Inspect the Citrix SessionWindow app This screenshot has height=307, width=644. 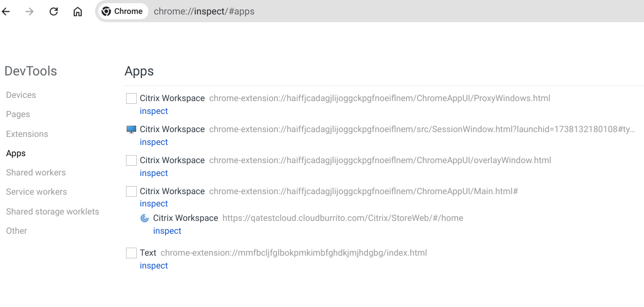click(x=154, y=142)
